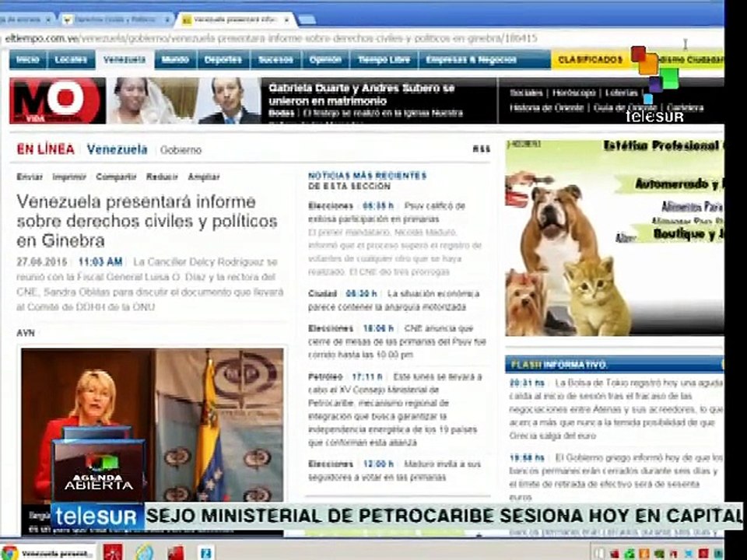The height and width of the screenshot is (560, 747).
Task: Select the Venezuela navigation tab
Action: pos(124,60)
